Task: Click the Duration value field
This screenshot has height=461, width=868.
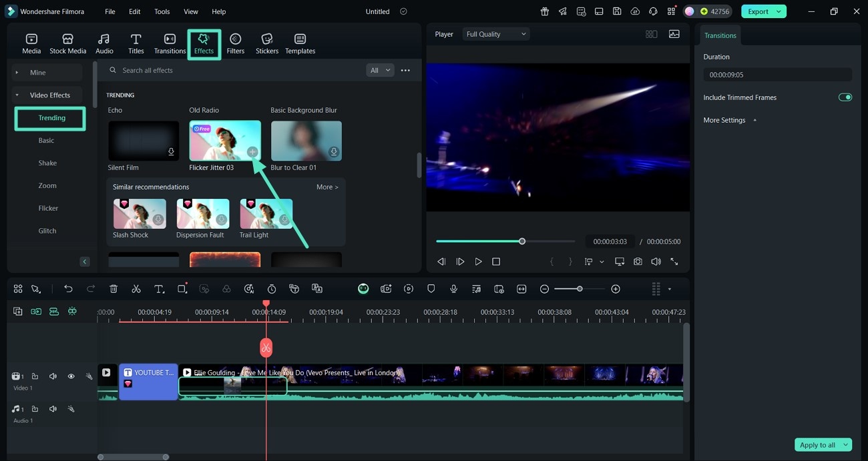Action: [x=777, y=75]
